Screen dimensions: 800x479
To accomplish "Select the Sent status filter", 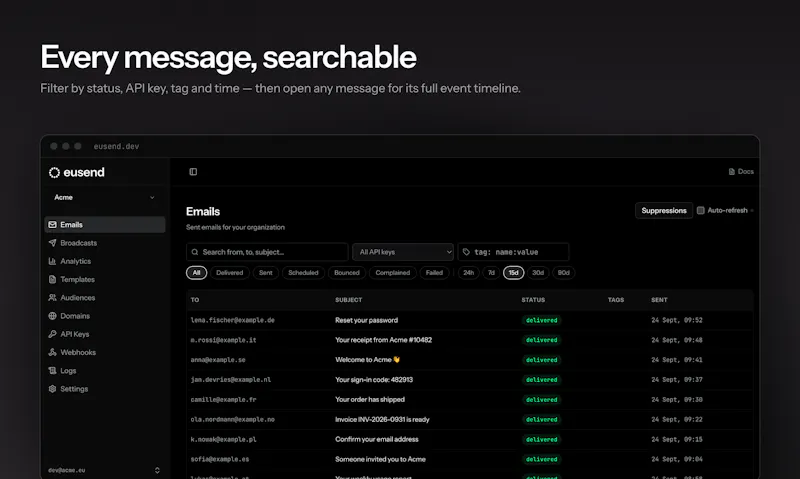I will pos(265,273).
